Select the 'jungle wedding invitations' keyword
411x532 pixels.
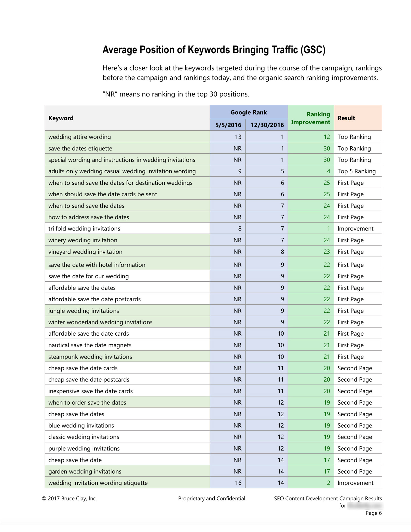83,311
